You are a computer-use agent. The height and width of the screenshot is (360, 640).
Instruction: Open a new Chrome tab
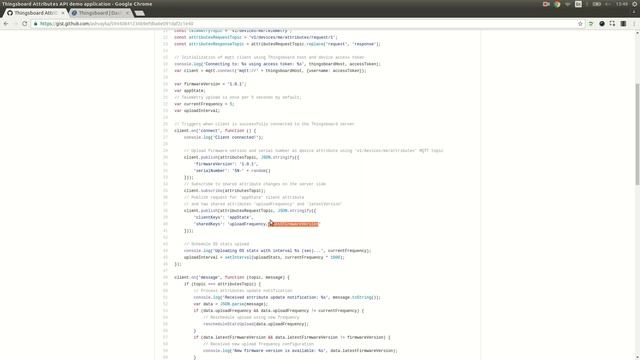140,13
